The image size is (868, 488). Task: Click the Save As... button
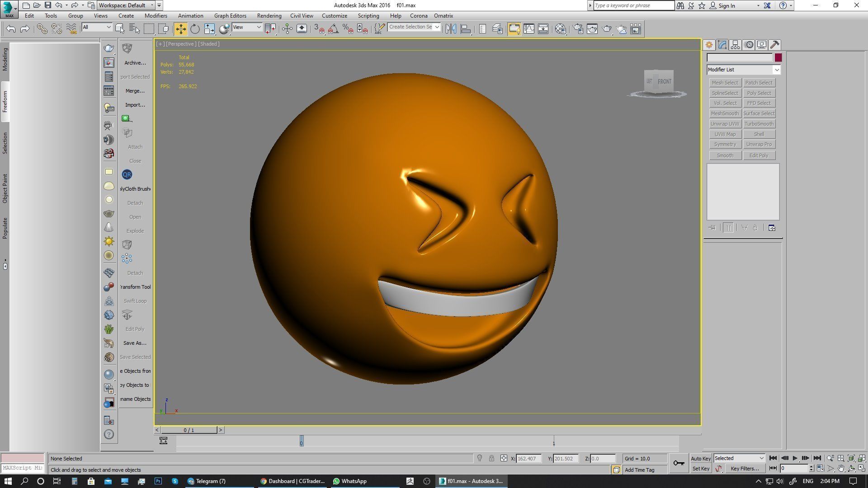(135, 343)
